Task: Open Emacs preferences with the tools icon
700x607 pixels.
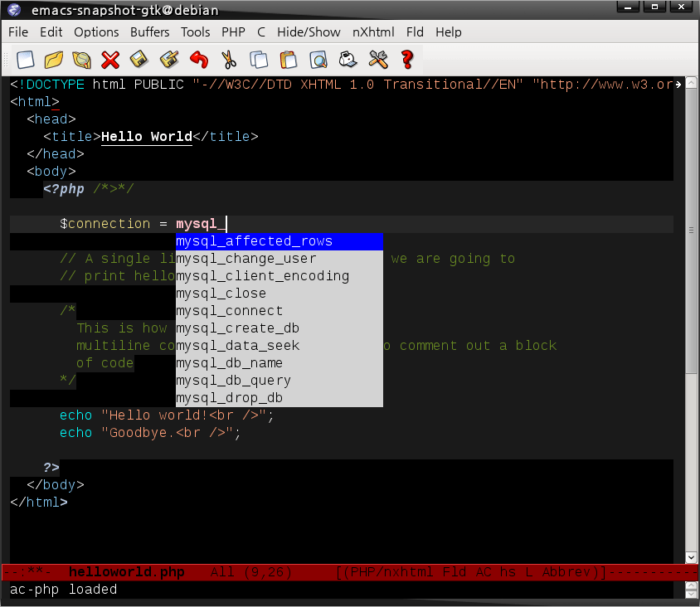Action: pyautogui.click(x=377, y=60)
